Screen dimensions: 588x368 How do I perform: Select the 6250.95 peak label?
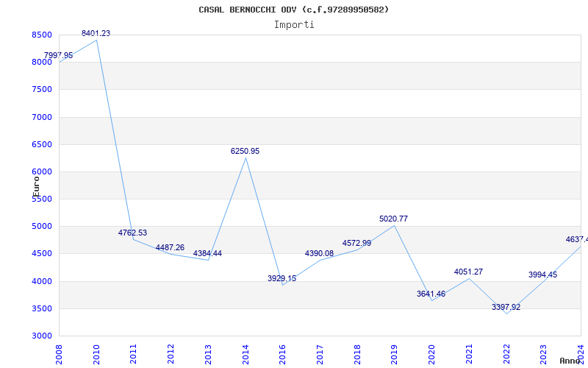[x=245, y=151]
